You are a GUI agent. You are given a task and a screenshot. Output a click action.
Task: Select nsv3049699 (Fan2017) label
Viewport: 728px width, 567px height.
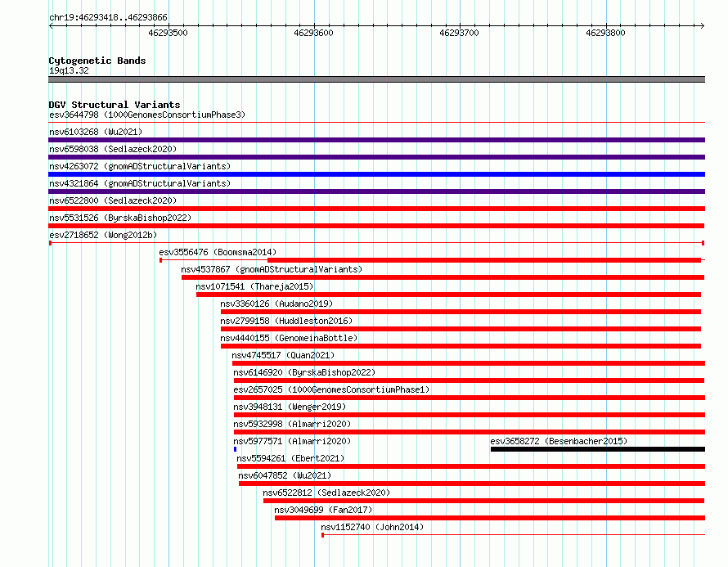coord(323,510)
